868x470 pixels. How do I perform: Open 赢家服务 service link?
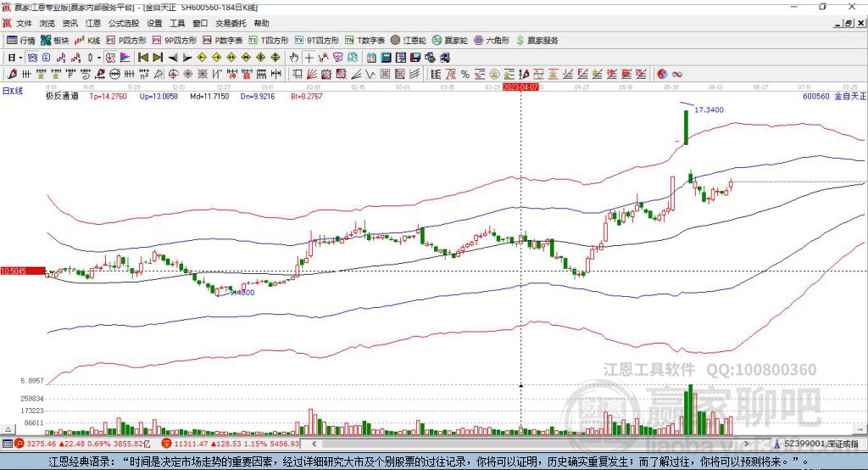(x=537, y=41)
